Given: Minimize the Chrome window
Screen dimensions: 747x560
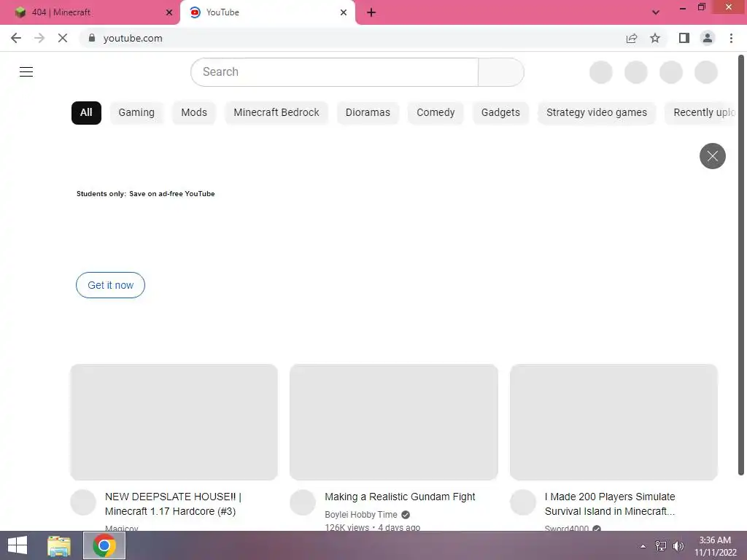Looking at the screenshot, I should [683, 7].
